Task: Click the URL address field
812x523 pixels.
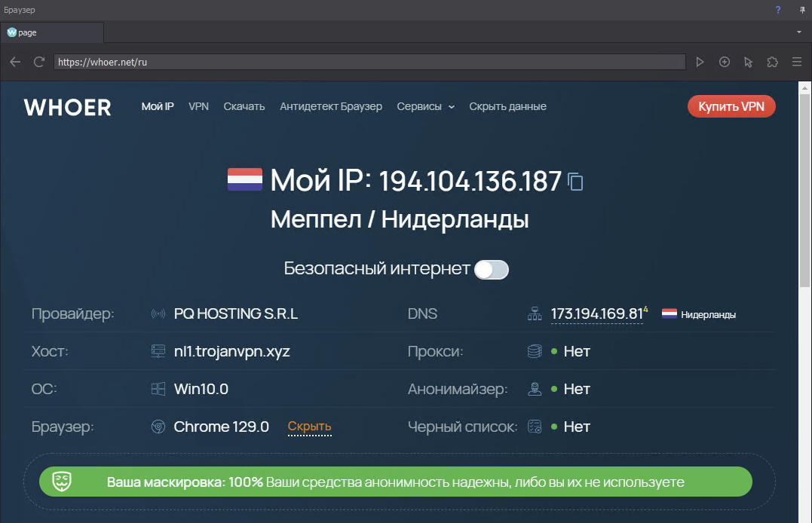Action: coord(369,62)
